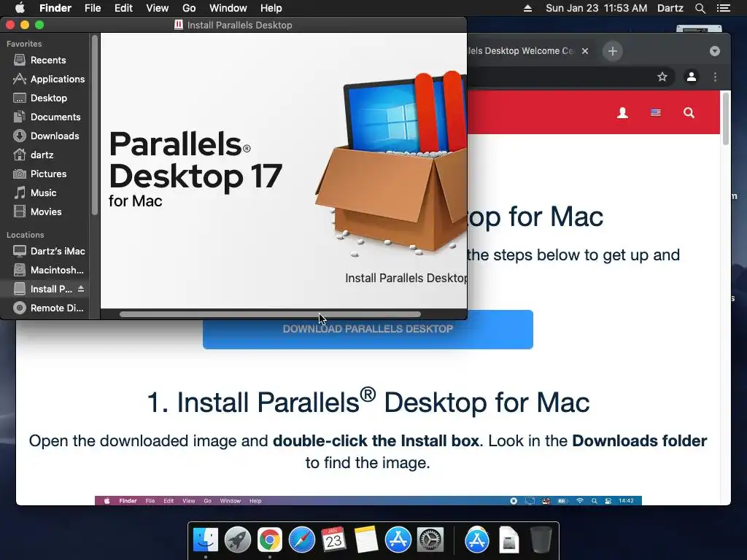Click the date and time in menu bar
747x560 pixels.
[597, 8]
